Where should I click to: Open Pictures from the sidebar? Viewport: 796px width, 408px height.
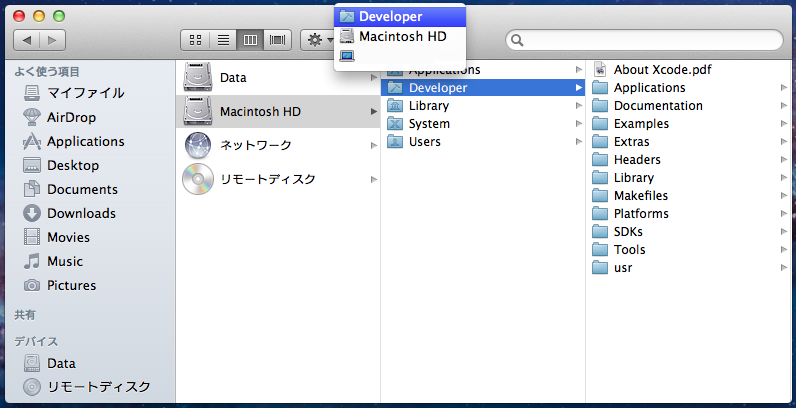pyautogui.click(x=71, y=285)
